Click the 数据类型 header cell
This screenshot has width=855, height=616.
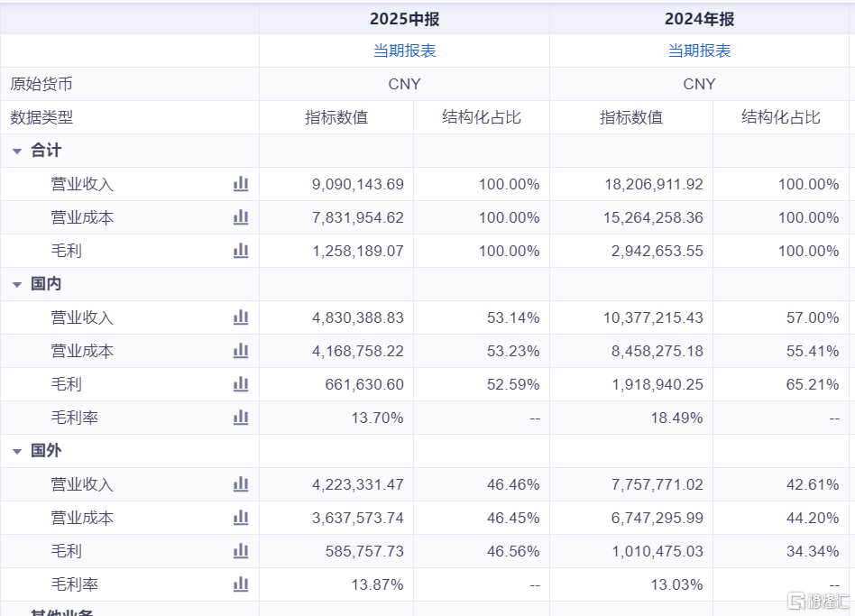pyautogui.click(x=41, y=117)
